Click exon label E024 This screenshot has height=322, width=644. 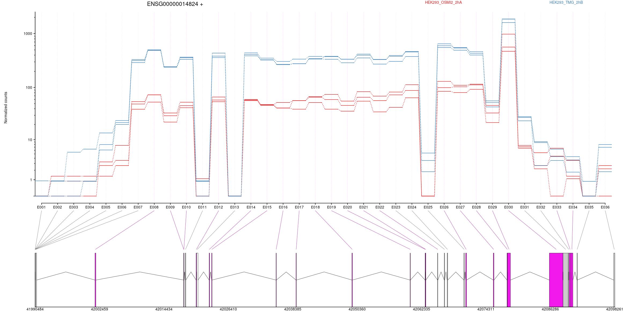coord(412,207)
